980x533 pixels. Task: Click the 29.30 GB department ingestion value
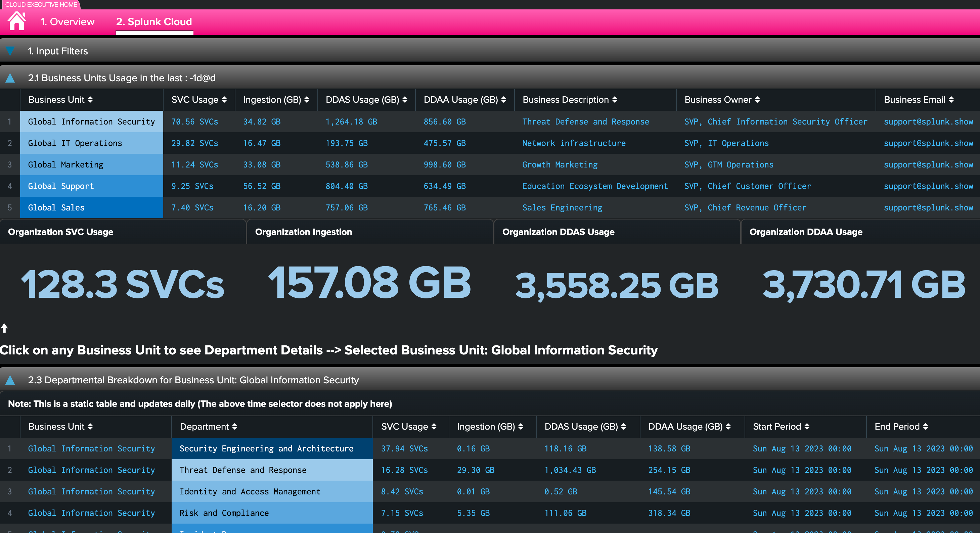click(476, 470)
